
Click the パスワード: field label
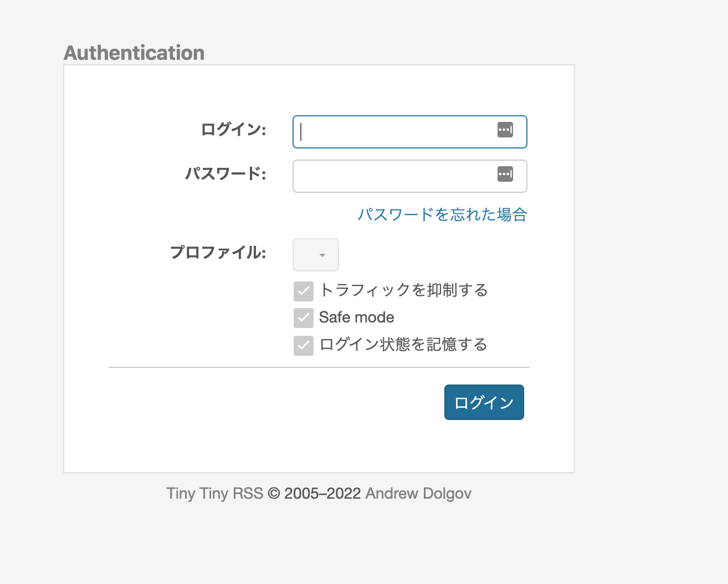(x=225, y=174)
